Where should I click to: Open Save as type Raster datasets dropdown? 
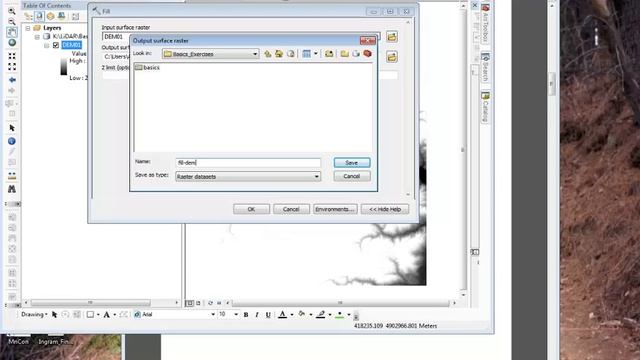coord(248,176)
